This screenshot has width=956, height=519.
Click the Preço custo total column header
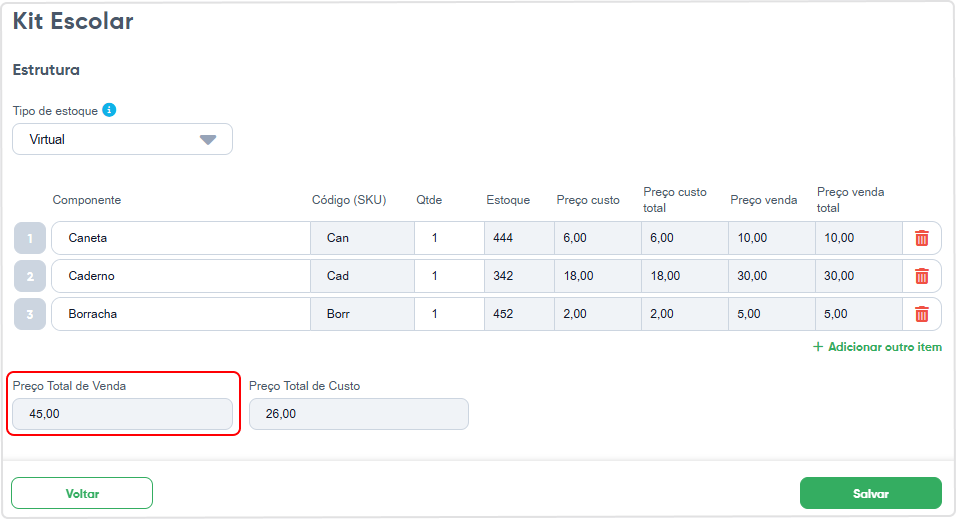(x=675, y=199)
